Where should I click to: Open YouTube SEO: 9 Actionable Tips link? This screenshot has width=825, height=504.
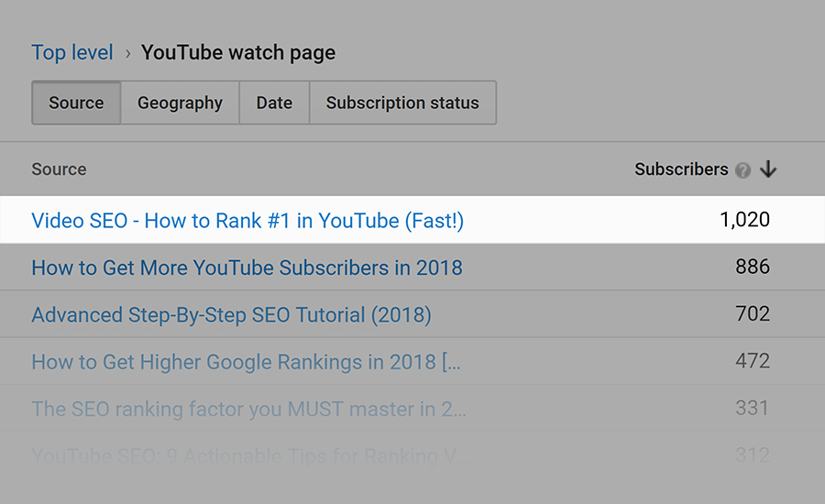[x=247, y=455]
